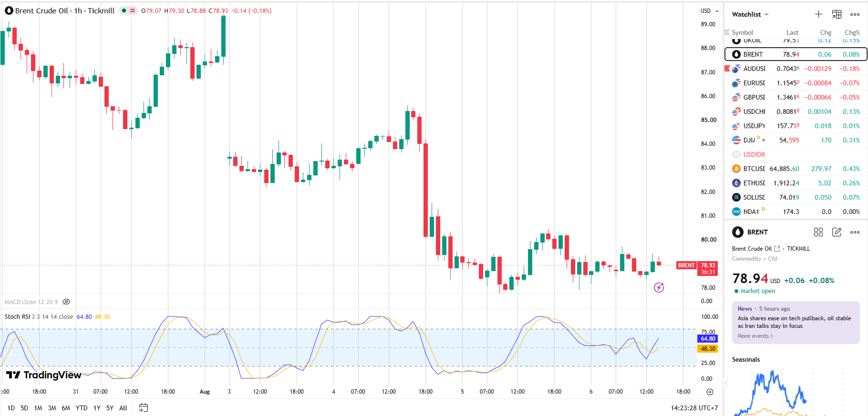The height and width of the screenshot is (416, 868).
Task: Toggle MACD indicator visibility eye
Action: (x=66, y=302)
